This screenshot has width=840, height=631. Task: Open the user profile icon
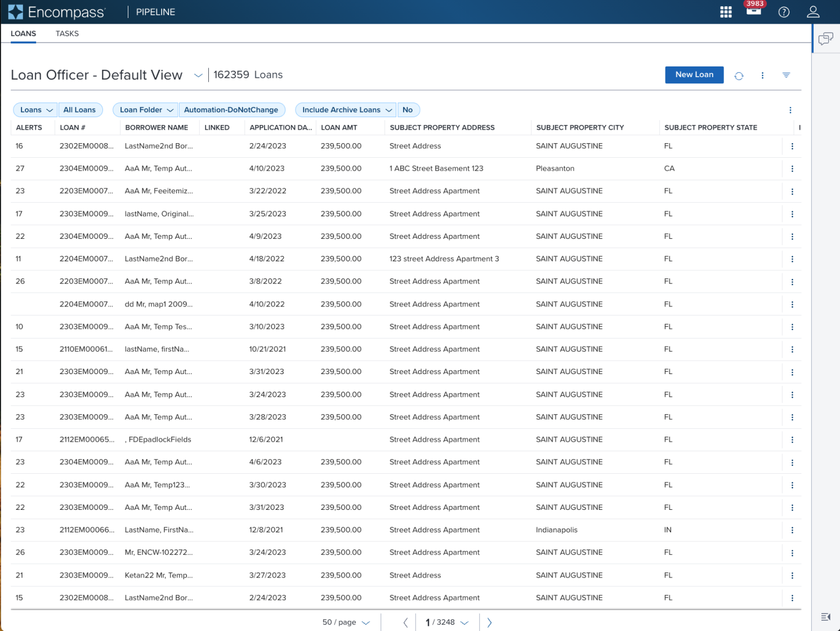(813, 12)
